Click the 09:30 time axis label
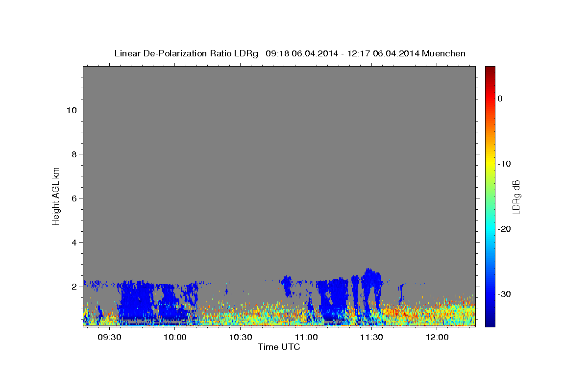Viewport: 588px width, 392px height. (x=109, y=338)
